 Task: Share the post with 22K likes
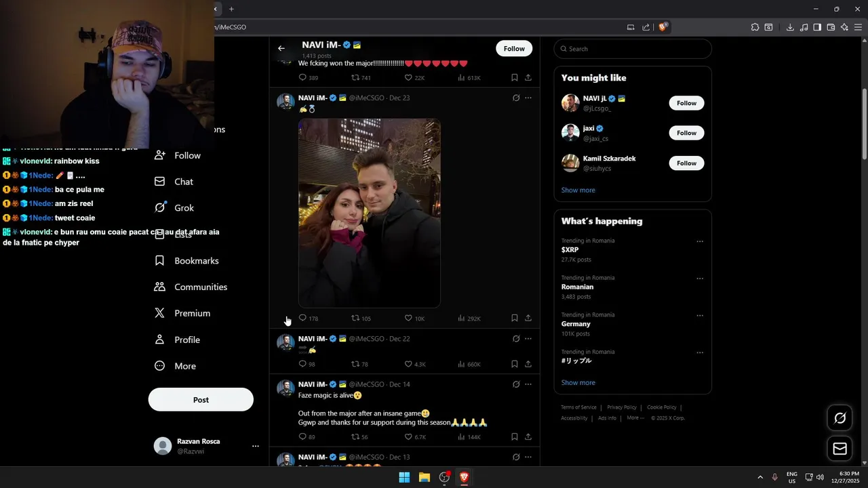528,78
